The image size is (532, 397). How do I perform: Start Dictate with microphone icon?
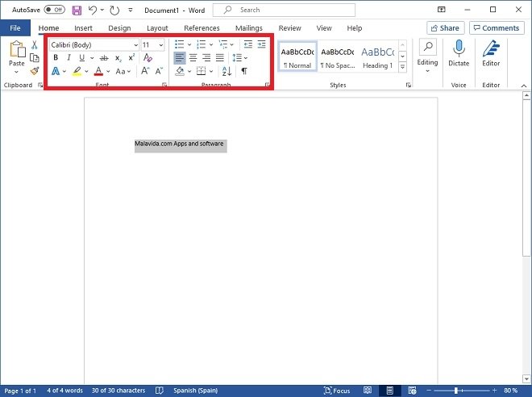(459, 48)
